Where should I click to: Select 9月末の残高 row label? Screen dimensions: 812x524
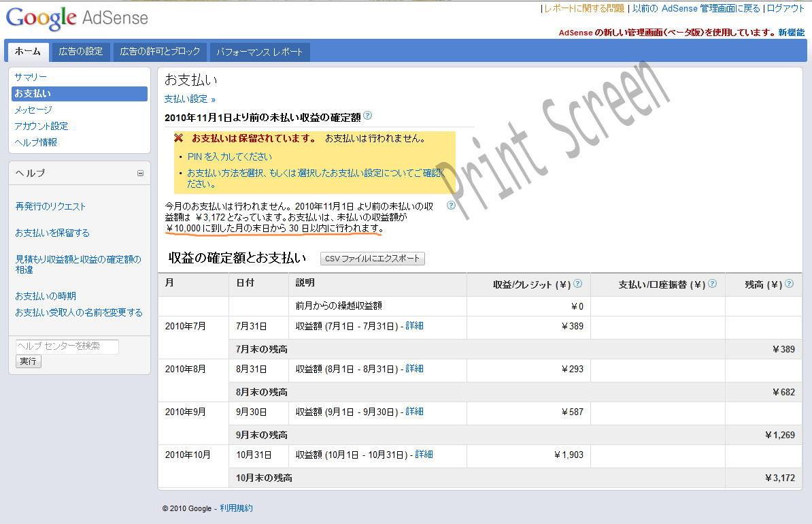click(262, 436)
